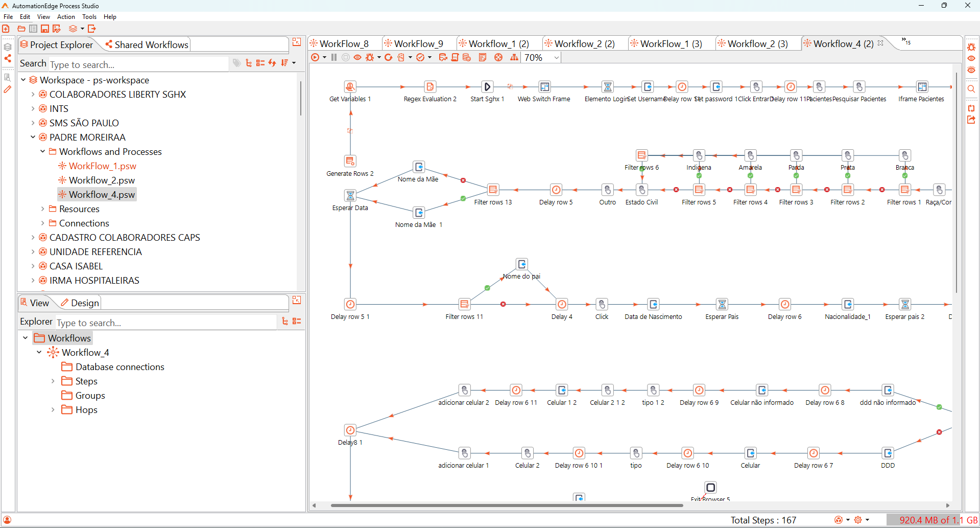Click the horizontal canvas scrollbar
This screenshot has width=980, height=528.
coord(507,506)
